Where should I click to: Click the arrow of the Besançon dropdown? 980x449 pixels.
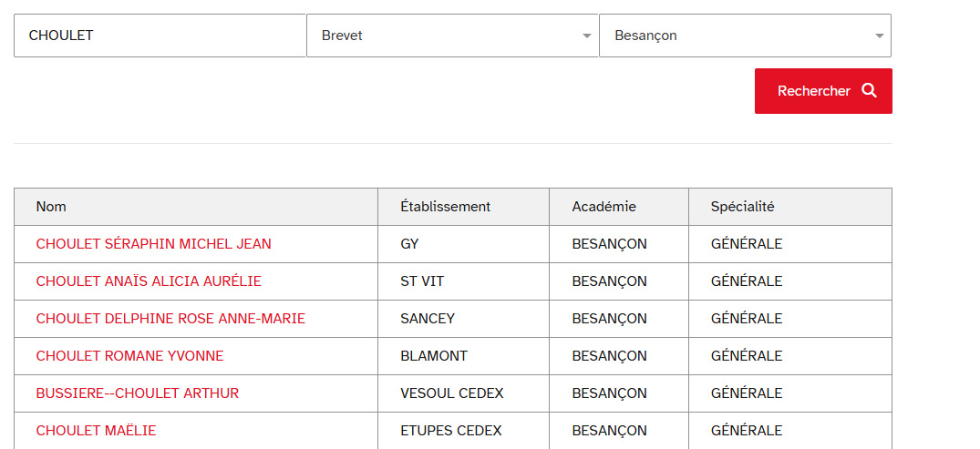point(880,36)
